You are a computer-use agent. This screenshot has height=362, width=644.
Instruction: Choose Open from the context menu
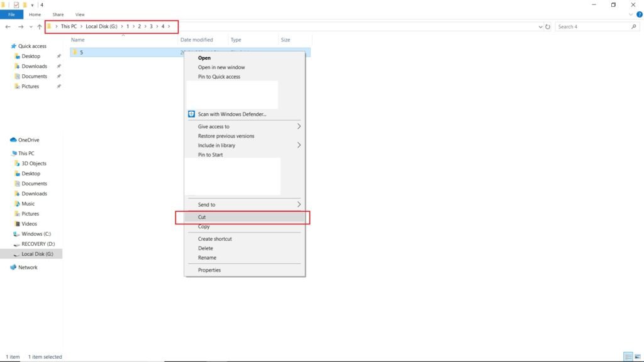[204, 58]
